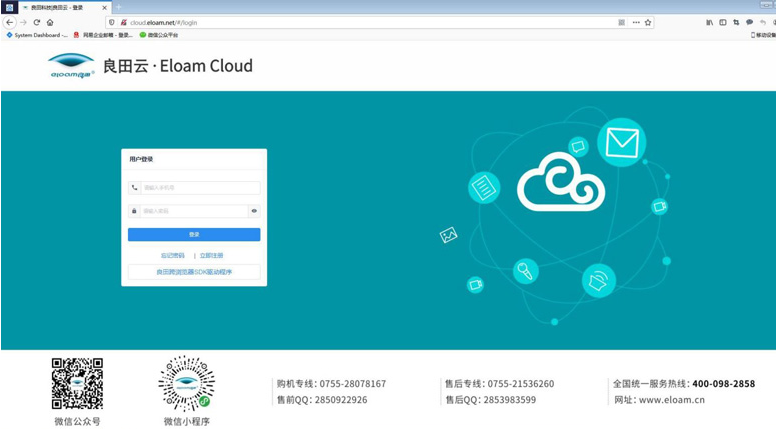The height and width of the screenshot is (429, 776).
Task: Click the phone icon beside phone number field
Action: coord(135,188)
